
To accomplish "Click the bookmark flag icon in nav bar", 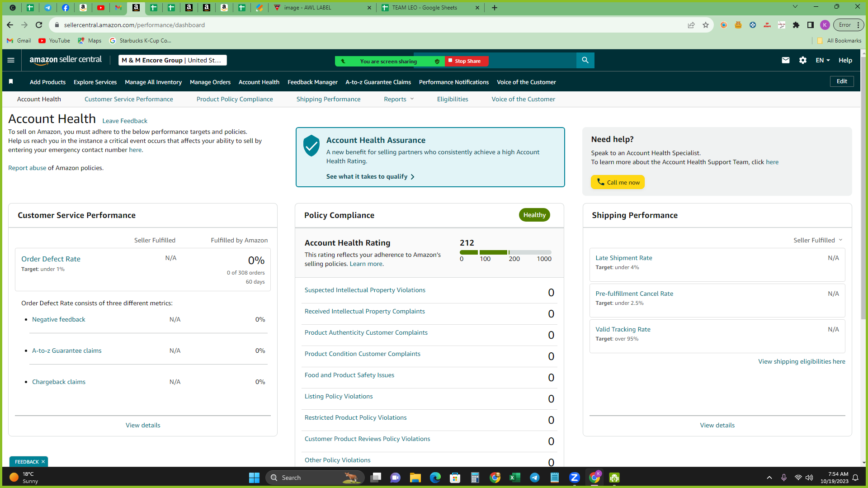I will [x=11, y=82].
